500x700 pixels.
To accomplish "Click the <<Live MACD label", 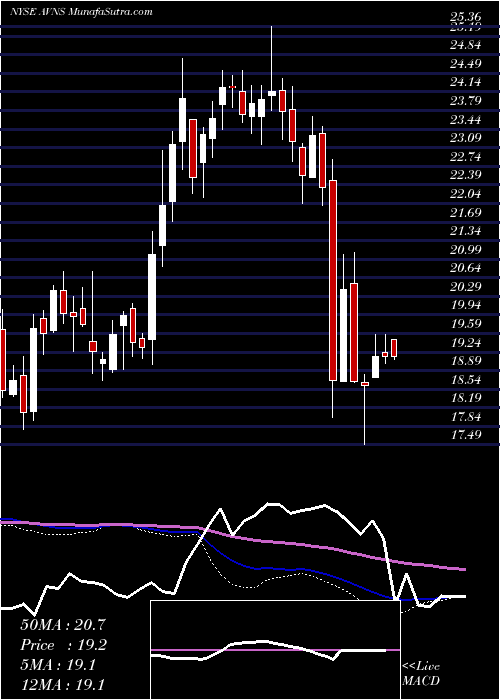I will tap(421, 673).
